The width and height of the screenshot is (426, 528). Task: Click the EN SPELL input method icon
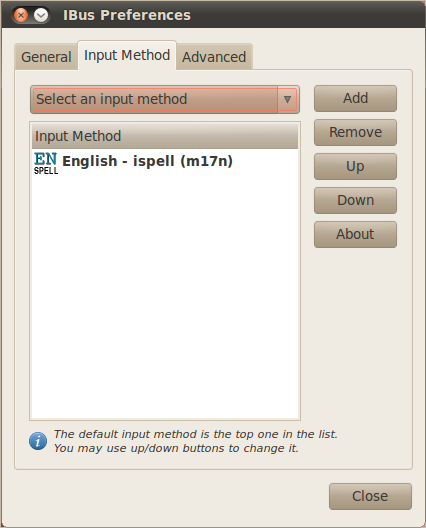46,163
